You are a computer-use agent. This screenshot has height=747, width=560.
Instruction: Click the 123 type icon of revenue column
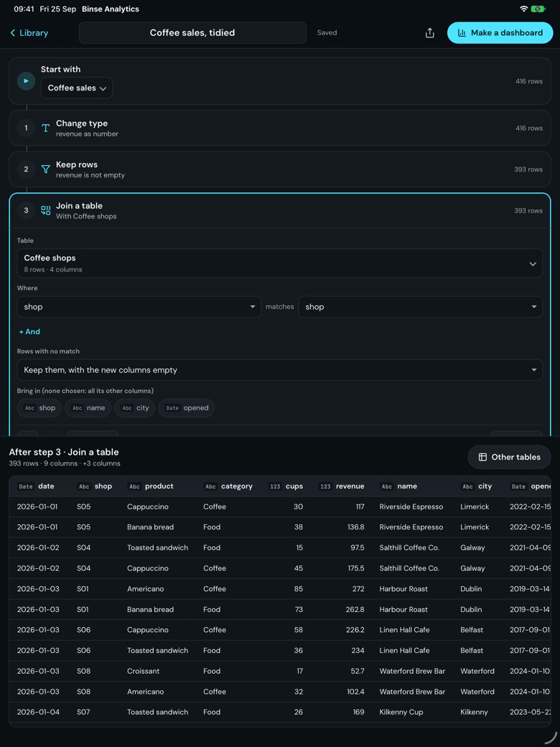325,486
